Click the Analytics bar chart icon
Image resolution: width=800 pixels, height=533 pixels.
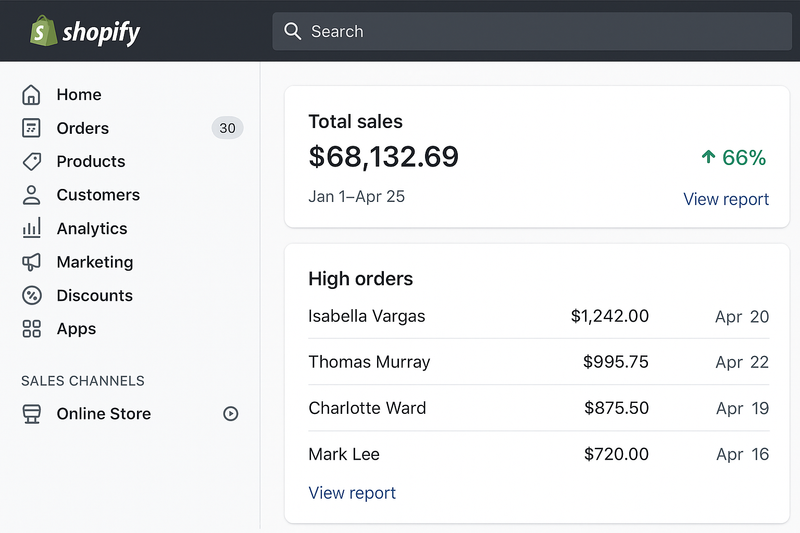(x=32, y=228)
